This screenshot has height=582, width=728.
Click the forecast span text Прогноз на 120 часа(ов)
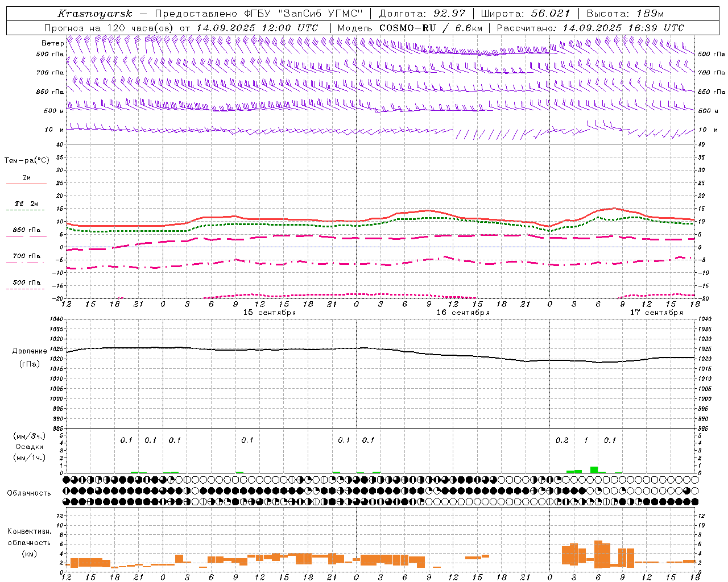point(109,28)
